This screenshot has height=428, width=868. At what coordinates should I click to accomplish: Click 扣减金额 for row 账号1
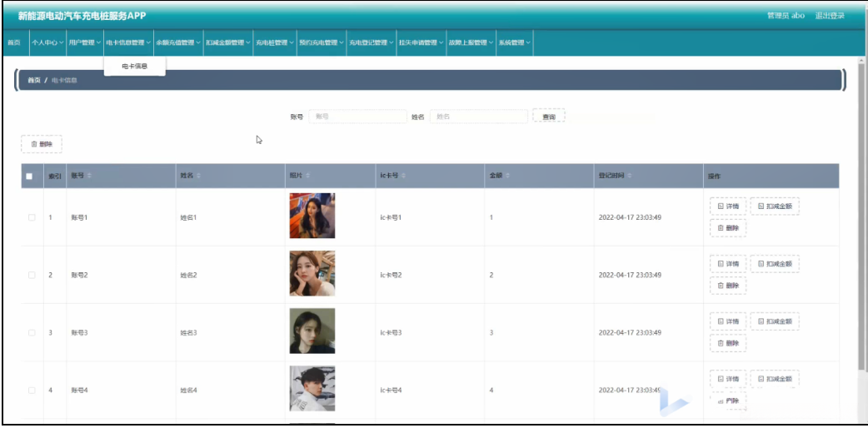[775, 206]
